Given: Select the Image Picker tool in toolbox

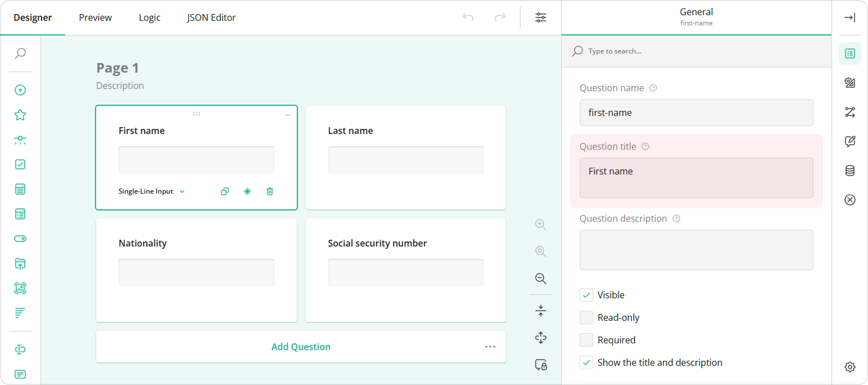Looking at the screenshot, I should 20,288.
